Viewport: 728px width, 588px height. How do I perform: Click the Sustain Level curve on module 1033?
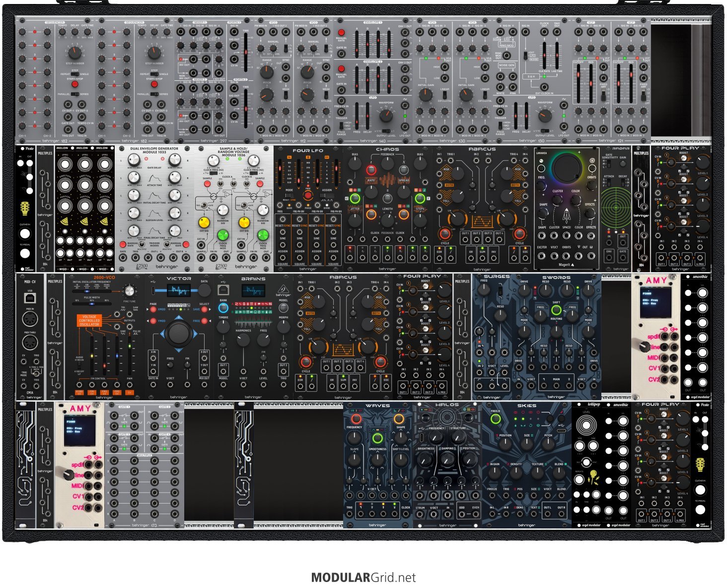[x=154, y=213]
